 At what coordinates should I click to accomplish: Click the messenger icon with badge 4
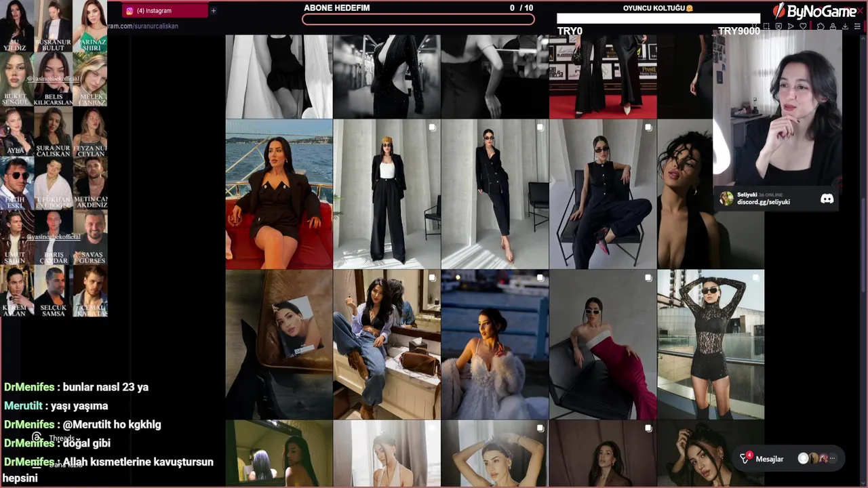point(745,458)
